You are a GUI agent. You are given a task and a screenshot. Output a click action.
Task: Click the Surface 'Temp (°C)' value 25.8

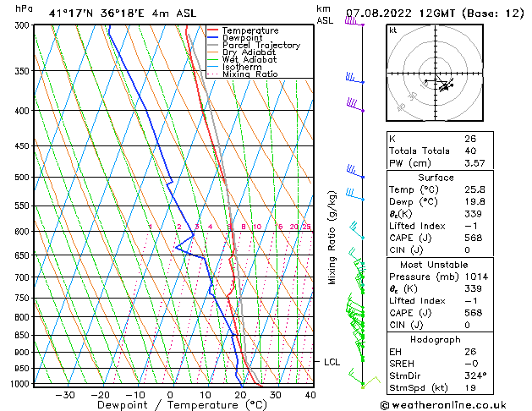pos(474,189)
